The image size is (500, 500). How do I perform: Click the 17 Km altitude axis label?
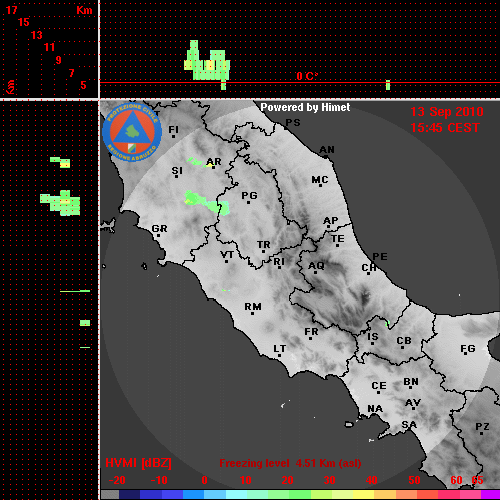click(x=11, y=10)
